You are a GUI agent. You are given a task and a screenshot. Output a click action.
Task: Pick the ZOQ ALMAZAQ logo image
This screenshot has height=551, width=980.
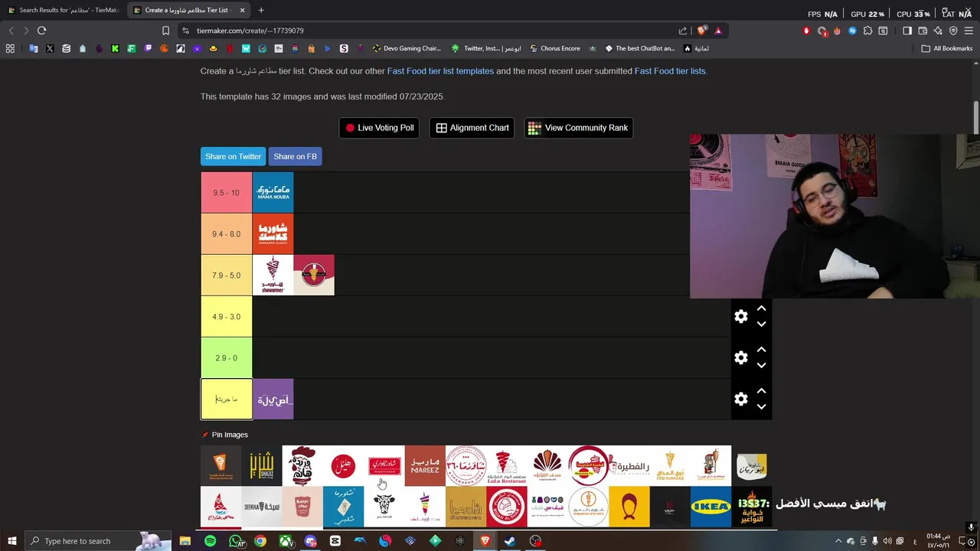click(670, 465)
